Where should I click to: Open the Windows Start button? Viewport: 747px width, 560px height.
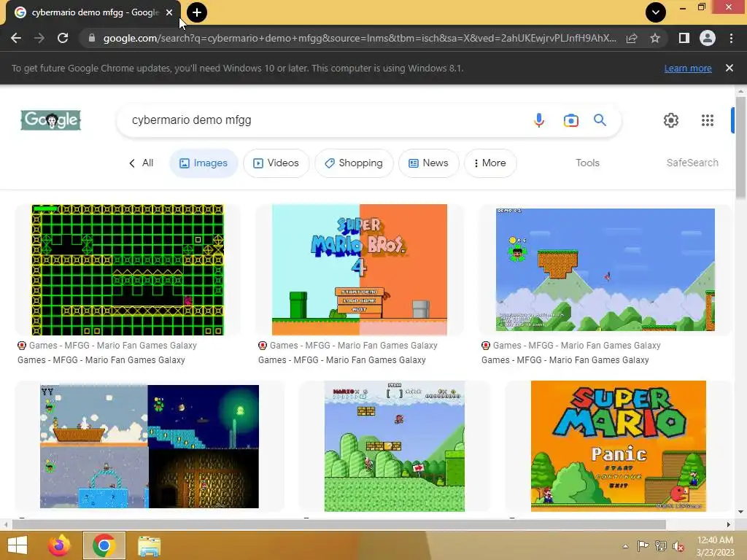coord(18,545)
